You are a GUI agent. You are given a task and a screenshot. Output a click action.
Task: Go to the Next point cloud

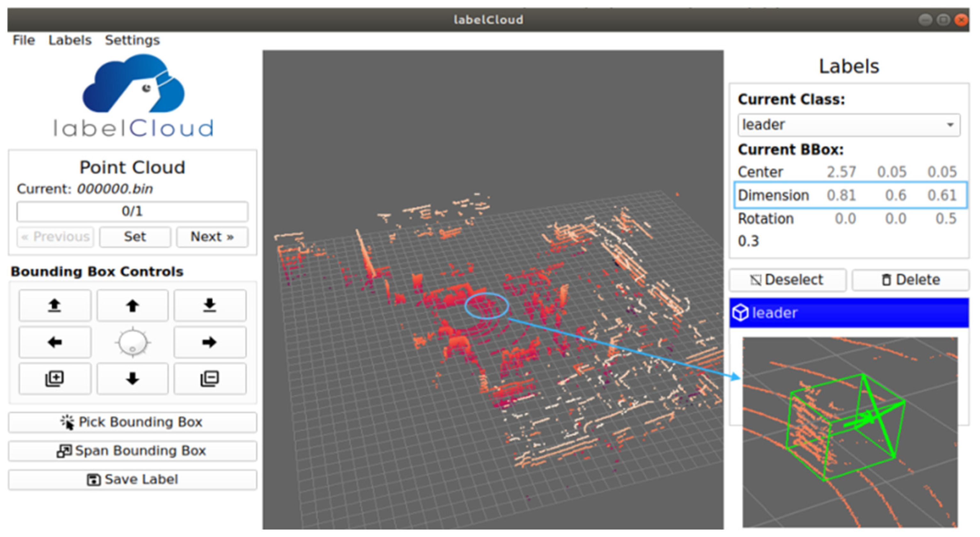pyautogui.click(x=212, y=237)
